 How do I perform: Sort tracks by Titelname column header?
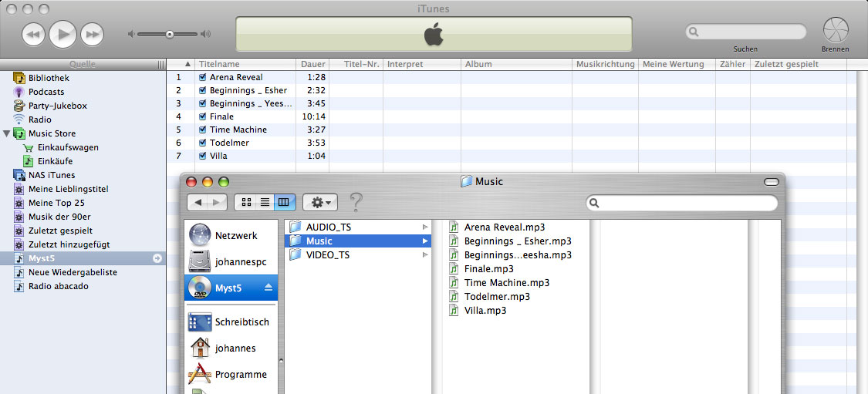tap(244, 64)
